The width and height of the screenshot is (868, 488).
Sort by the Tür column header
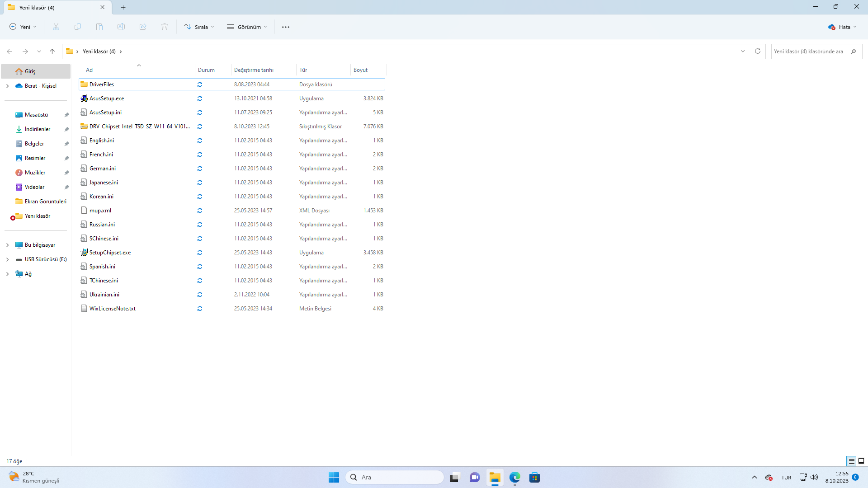tap(323, 70)
